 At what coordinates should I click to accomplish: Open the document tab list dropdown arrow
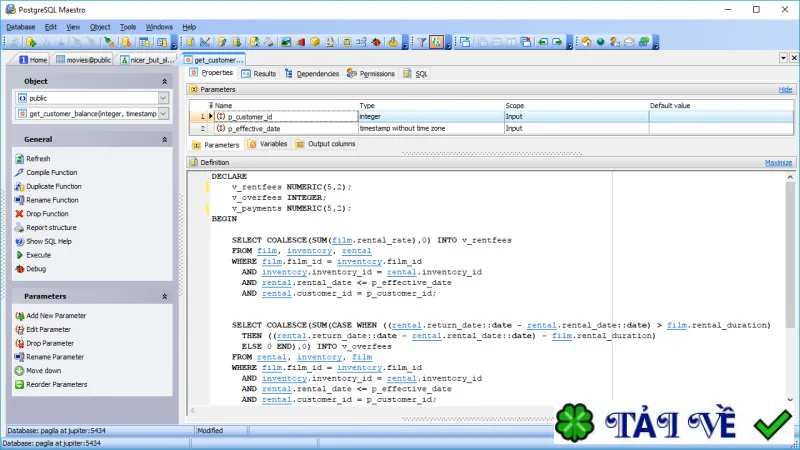click(x=783, y=58)
